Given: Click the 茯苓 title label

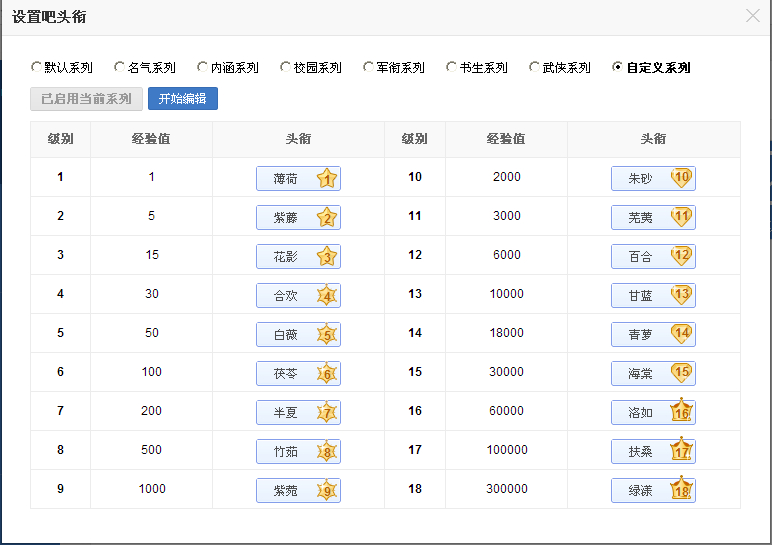Looking at the screenshot, I should pos(286,374).
